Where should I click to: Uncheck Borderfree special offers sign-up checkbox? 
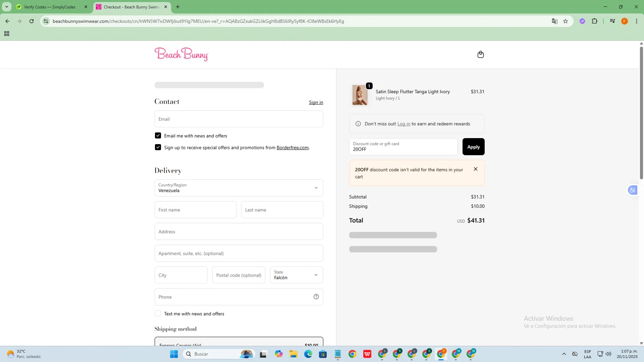pyautogui.click(x=158, y=147)
